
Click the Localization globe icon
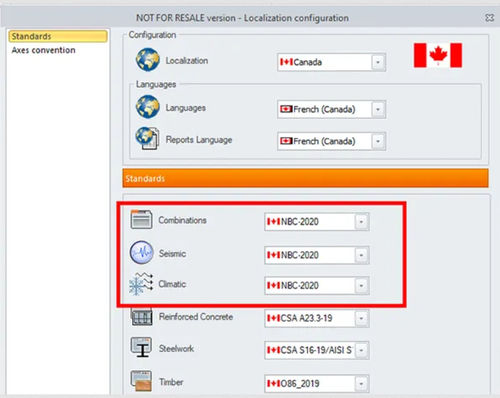[148, 60]
